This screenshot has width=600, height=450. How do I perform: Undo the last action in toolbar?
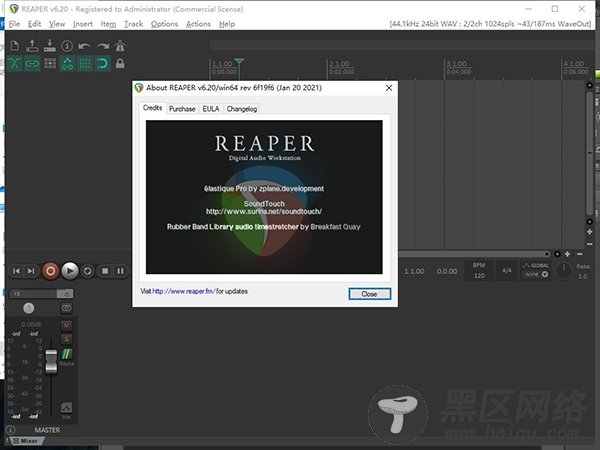[84, 46]
